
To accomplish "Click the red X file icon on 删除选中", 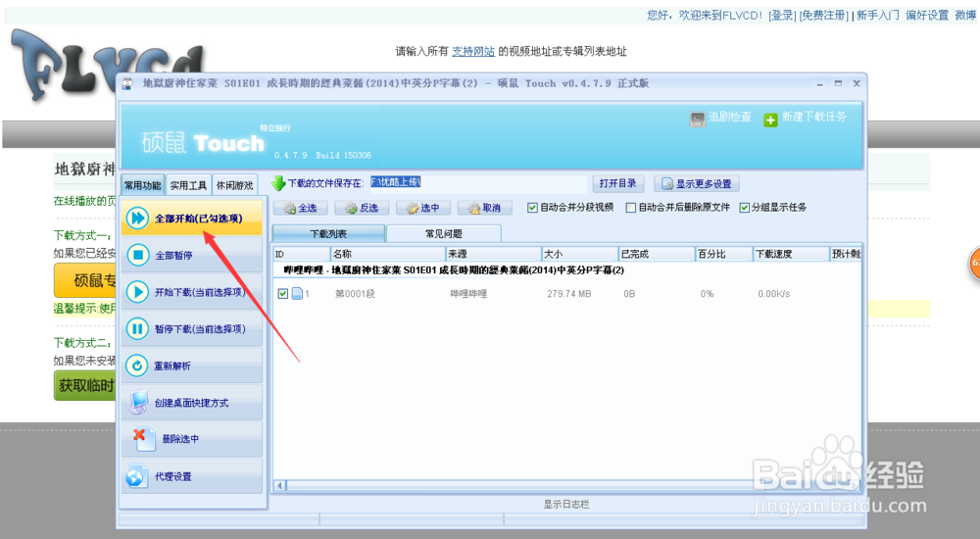I will pyautogui.click(x=143, y=439).
